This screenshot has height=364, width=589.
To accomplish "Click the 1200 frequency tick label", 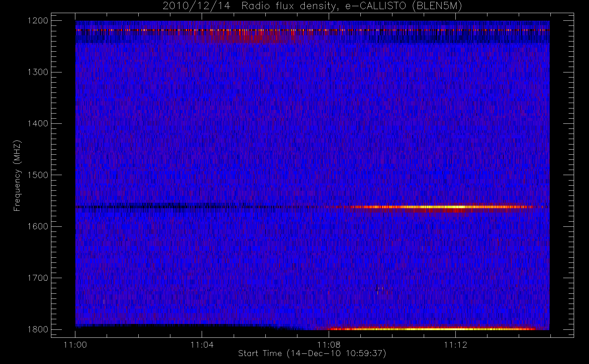I will click(38, 21).
